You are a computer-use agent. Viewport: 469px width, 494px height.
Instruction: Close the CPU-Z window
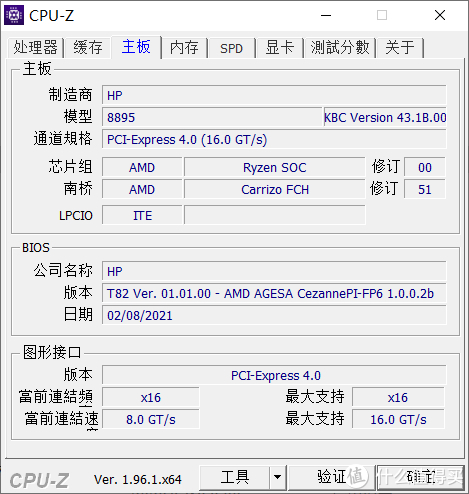[440, 15]
